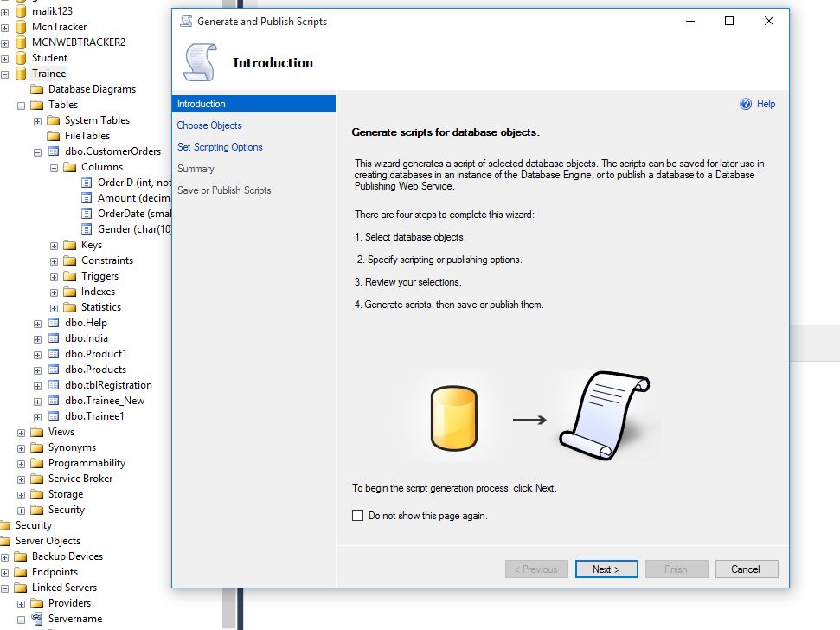Select the Storage folder
Viewport: 840px width, 630px height.
pos(66,494)
